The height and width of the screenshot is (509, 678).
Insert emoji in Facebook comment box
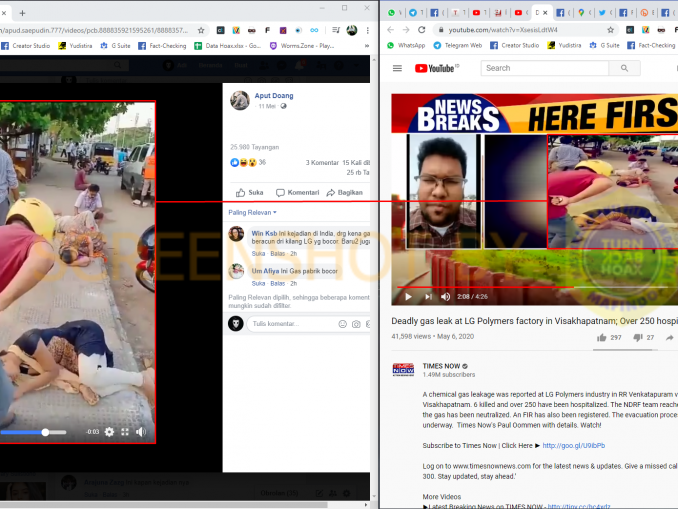point(342,324)
